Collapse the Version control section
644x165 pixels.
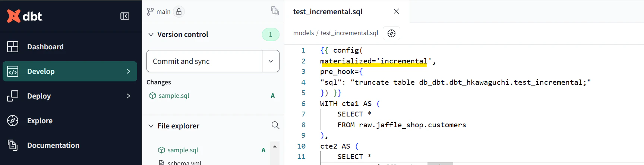click(151, 34)
